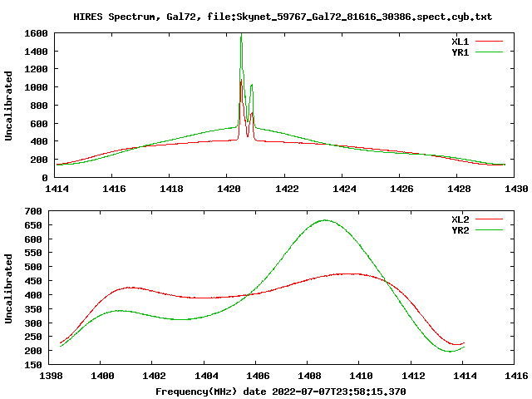532x399 pixels.
Task: Click the 300 y-axis tick label
Action: click(33, 323)
